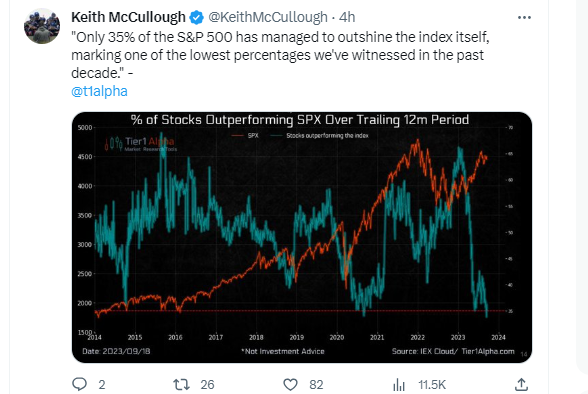Open the @t1alpha mention link

click(99, 91)
